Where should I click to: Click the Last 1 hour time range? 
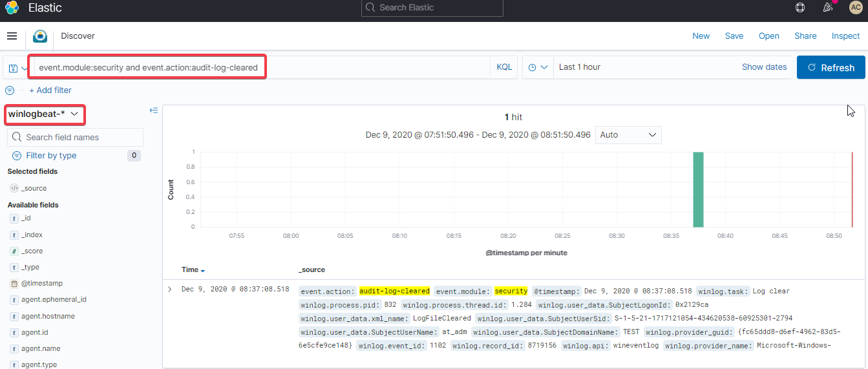[580, 67]
